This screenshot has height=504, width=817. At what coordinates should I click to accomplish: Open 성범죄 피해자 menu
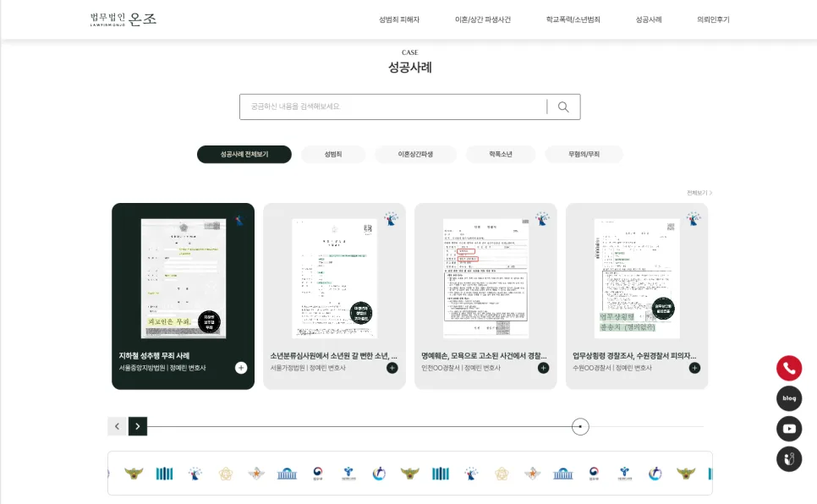[x=399, y=19]
